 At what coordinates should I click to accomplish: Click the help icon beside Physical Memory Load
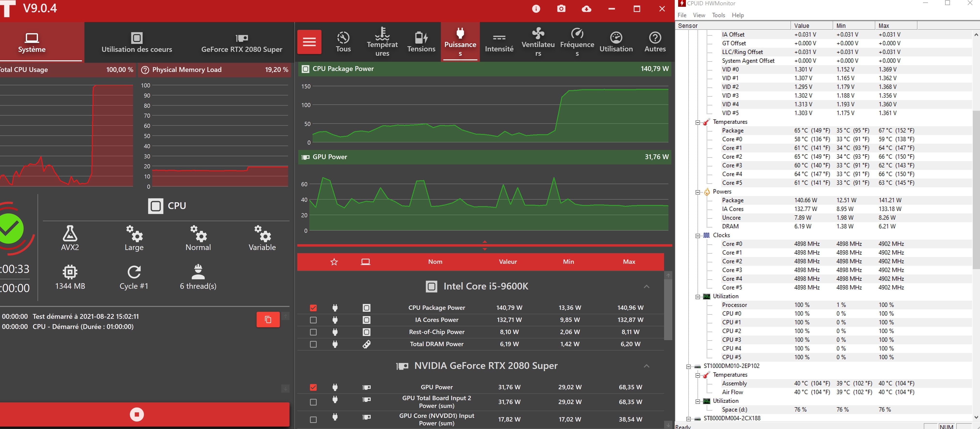(x=145, y=70)
